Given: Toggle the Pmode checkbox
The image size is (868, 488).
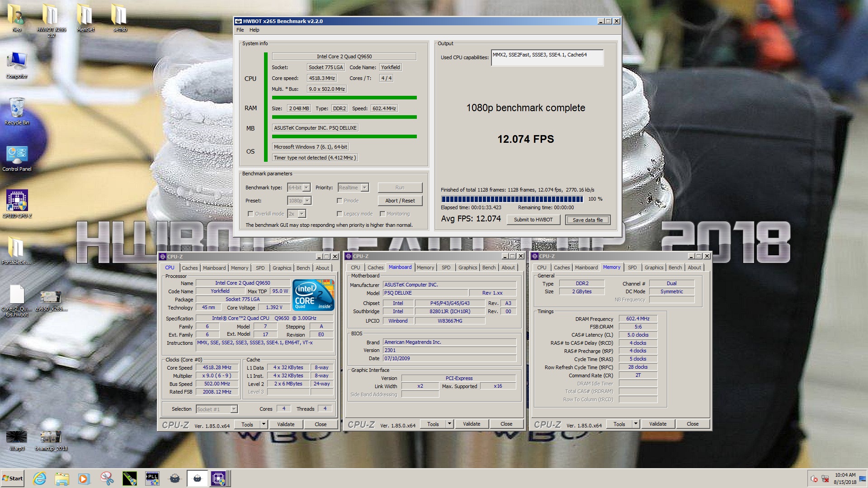Looking at the screenshot, I should click(340, 201).
